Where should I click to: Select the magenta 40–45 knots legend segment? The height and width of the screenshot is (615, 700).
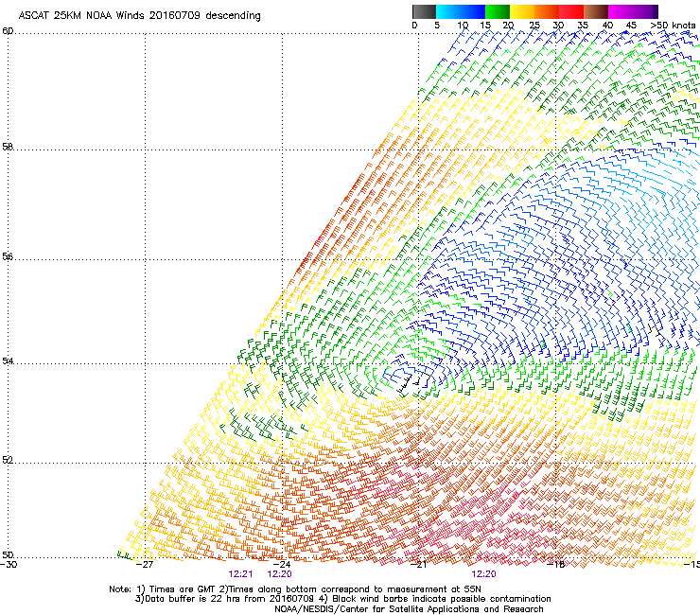click(x=622, y=11)
